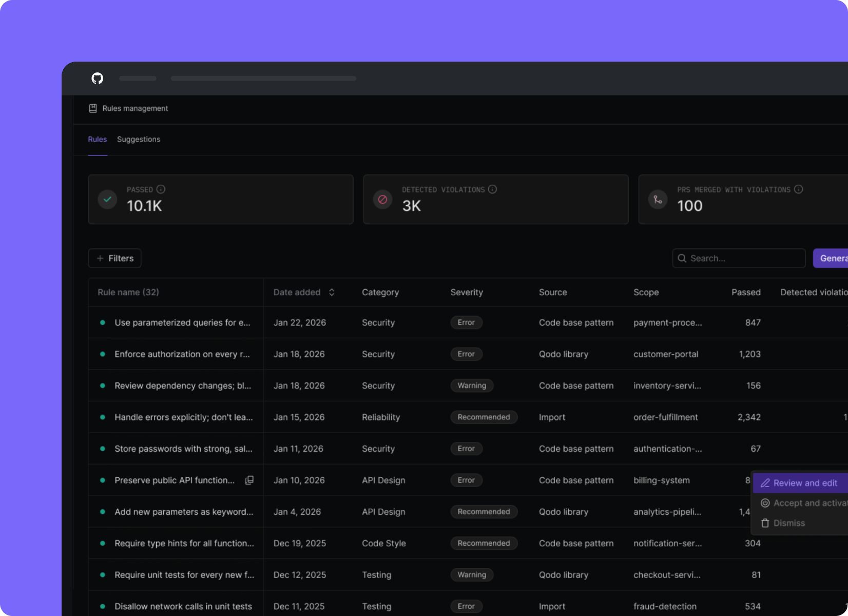The image size is (848, 616).
Task: Open the Filters menu
Action: coord(114,258)
